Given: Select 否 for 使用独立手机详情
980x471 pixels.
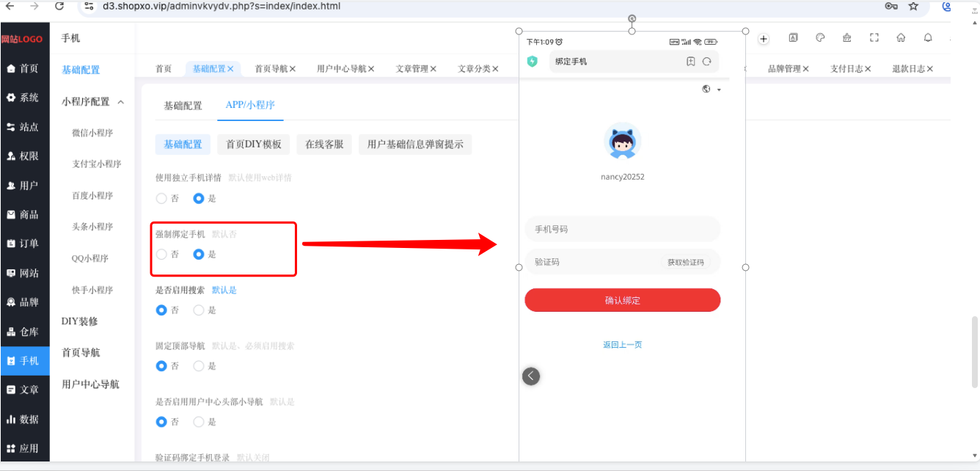Looking at the screenshot, I should point(161,198).
